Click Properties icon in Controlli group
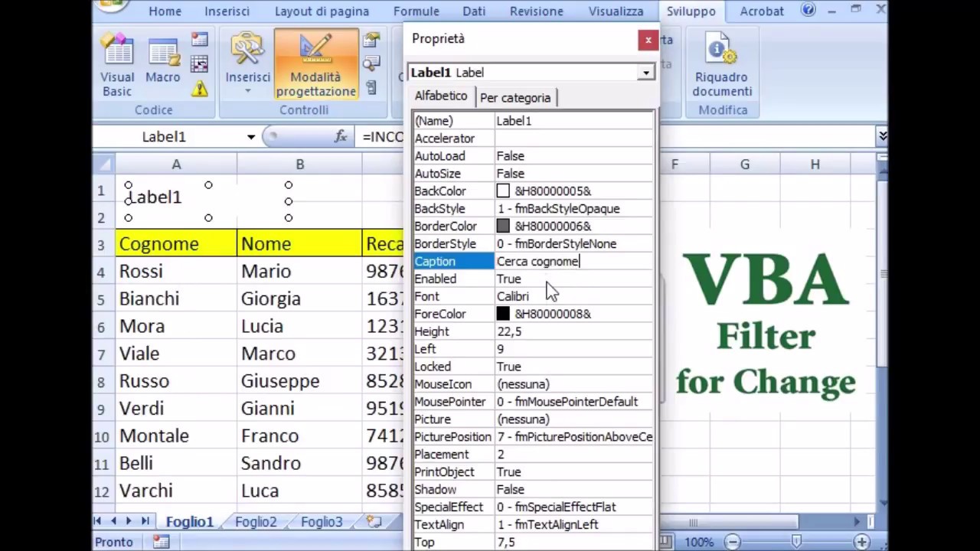980x551 pixels. pos(372,40)
